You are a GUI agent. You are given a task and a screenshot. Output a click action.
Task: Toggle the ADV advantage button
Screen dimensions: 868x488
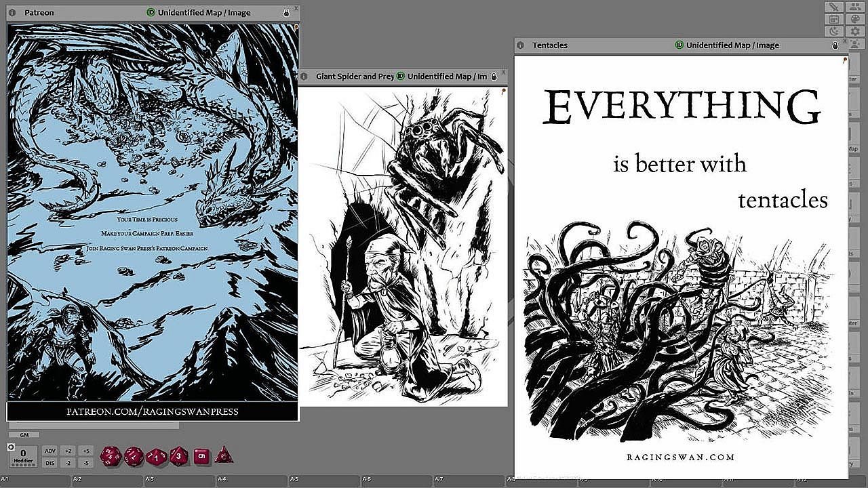click(x=50, y=451)
